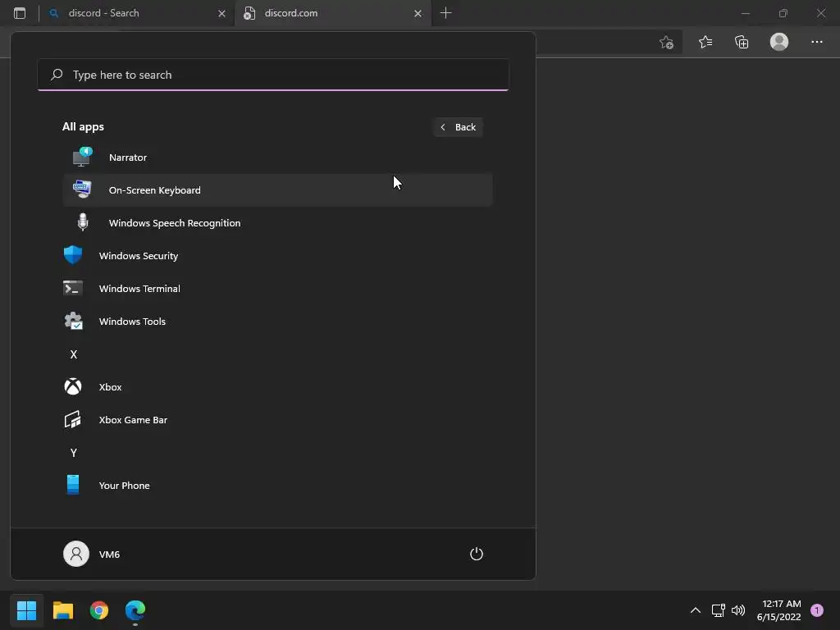
Task: Open Edge tab actions menu icon
Action: coord(20,13)
